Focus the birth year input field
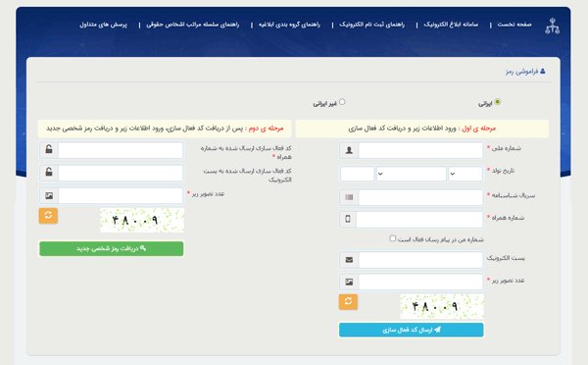 point(357,174)
